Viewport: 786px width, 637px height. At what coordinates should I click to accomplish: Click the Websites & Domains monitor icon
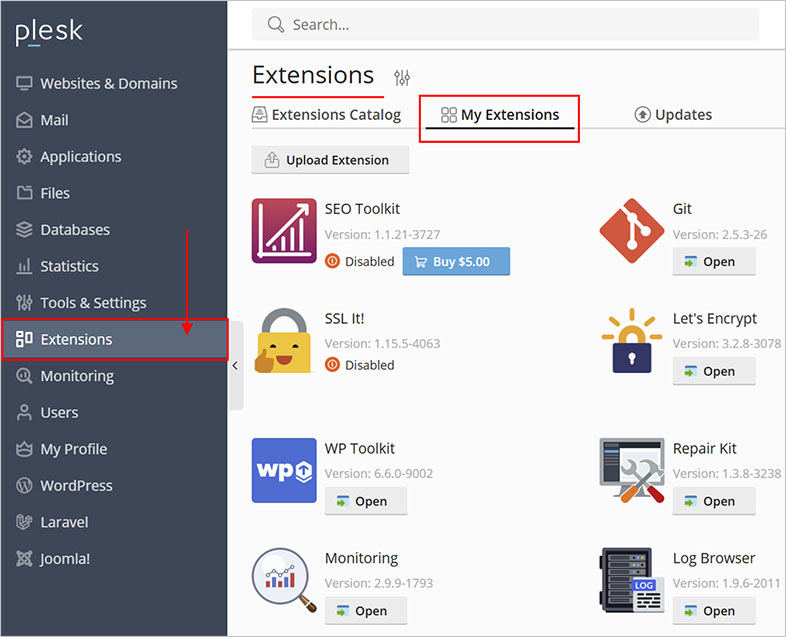24,83
